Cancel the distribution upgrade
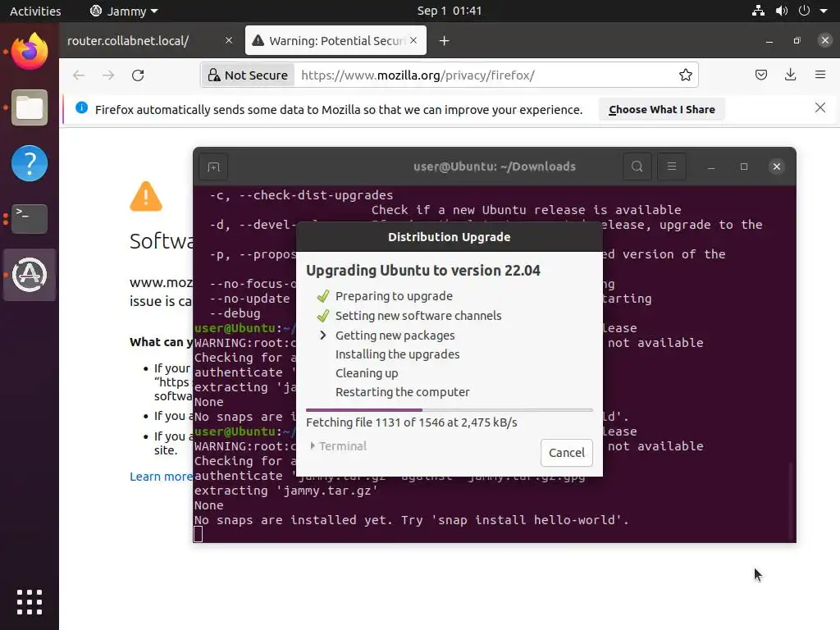 point(567,453)
